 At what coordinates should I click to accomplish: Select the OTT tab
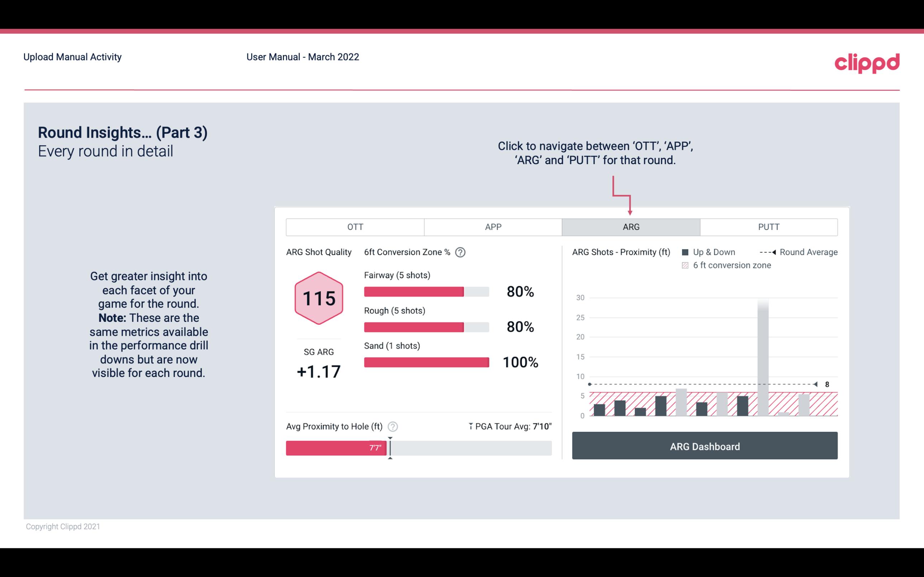pyautogui.click(x=355, y=226)
